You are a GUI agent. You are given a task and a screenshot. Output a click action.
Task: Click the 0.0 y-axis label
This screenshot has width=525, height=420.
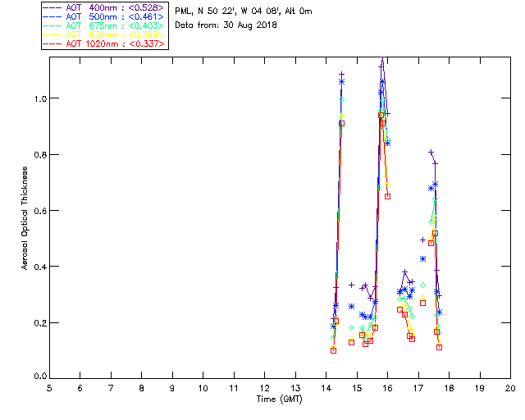39,376
